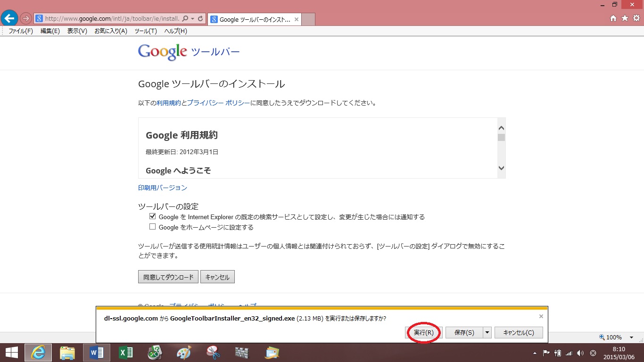Viewport: 644px width, 362px height.
Task: Open the IE home page icon
Action: tap(613, 18)
